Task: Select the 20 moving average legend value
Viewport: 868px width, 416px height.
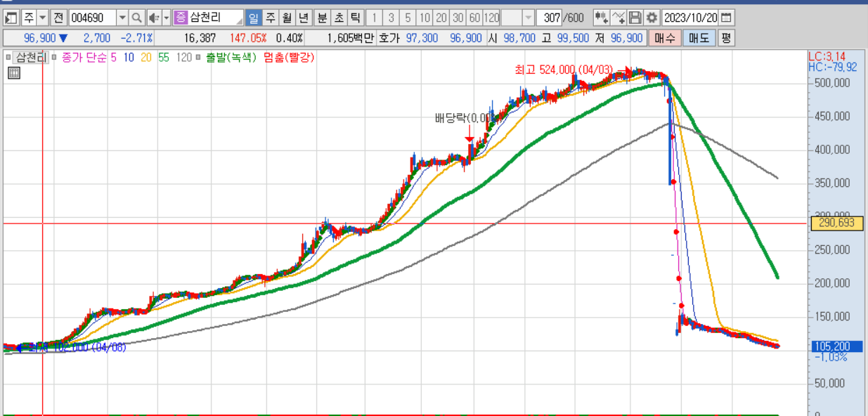Action: [x=146, y=58]
